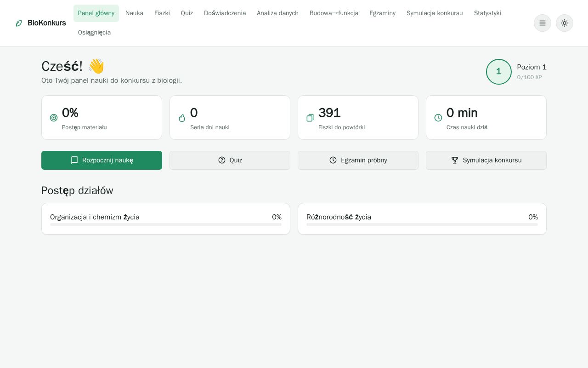588x368 pixels.
Task: Open Symulacja konkursu in top navigation
Action: click(435, 13)
